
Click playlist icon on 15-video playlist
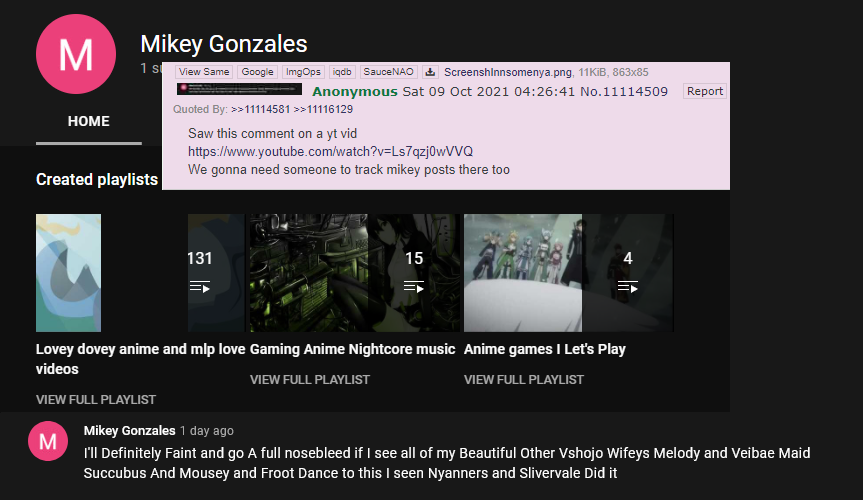click(413, 287)
